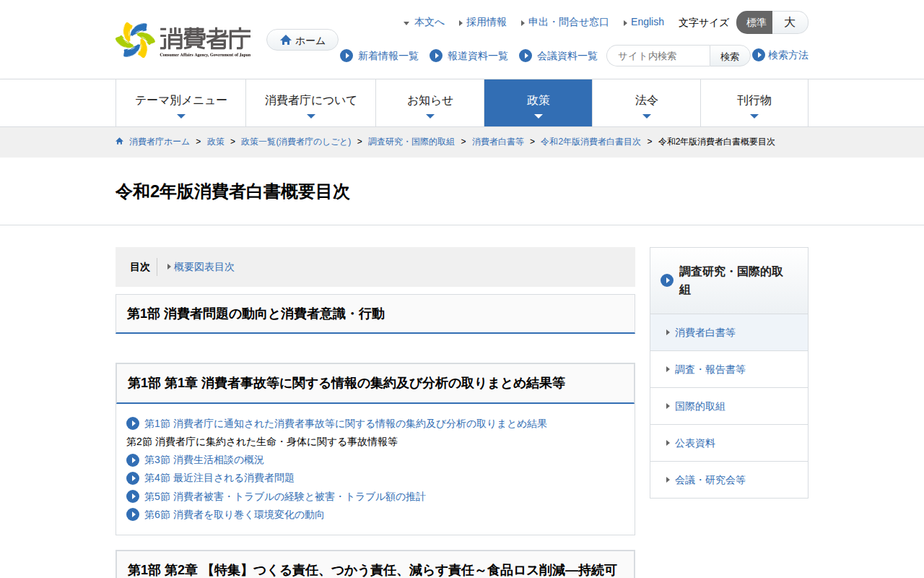The width and height of the screenshot is (924, 578).
Task: Set text size to 標準
Action: pos(755,22)
